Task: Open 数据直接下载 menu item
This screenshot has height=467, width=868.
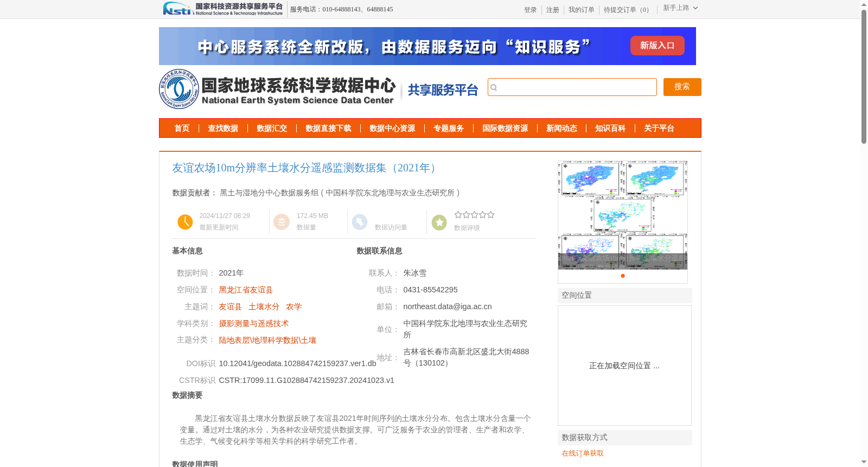Action: (328, 128)
